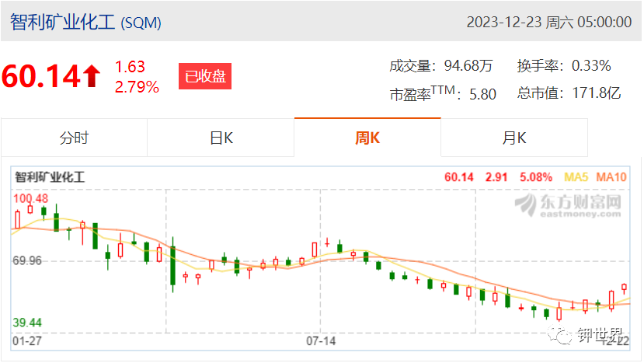Click the 07-14 date axis marker
The width and height of the screenshot is (644, 363).
coord(321,340)
